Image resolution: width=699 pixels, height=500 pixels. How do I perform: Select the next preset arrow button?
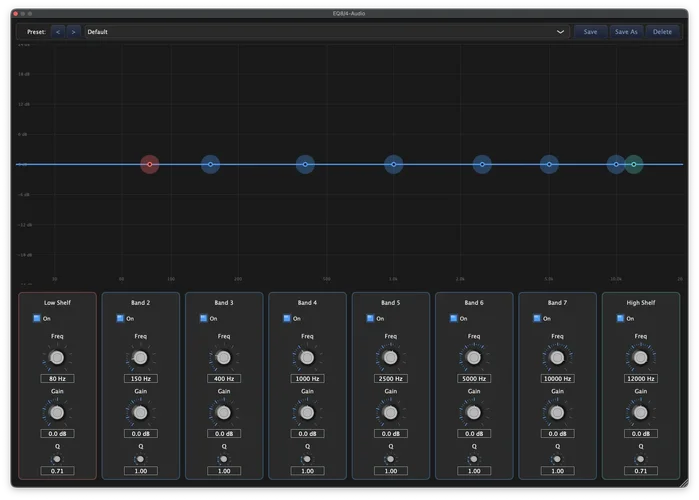pyautogui.click(x=74, y=32)
